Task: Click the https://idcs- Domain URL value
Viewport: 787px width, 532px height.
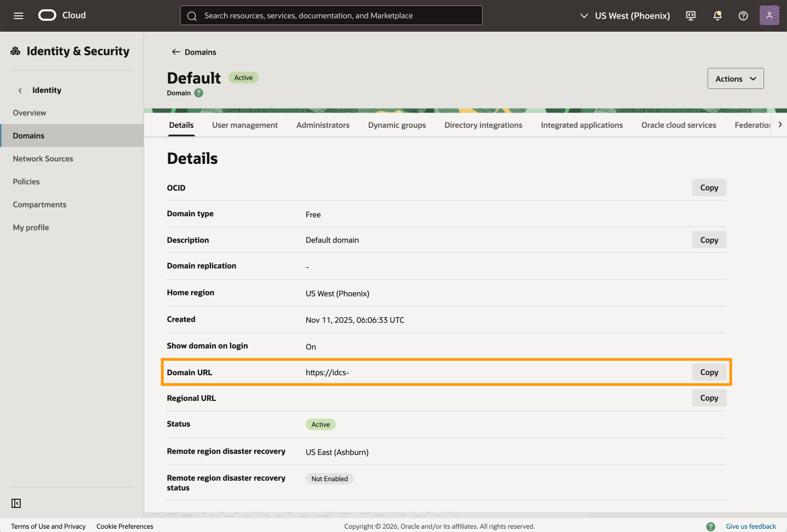Action: pyautogui.click(x=327, y=373)
